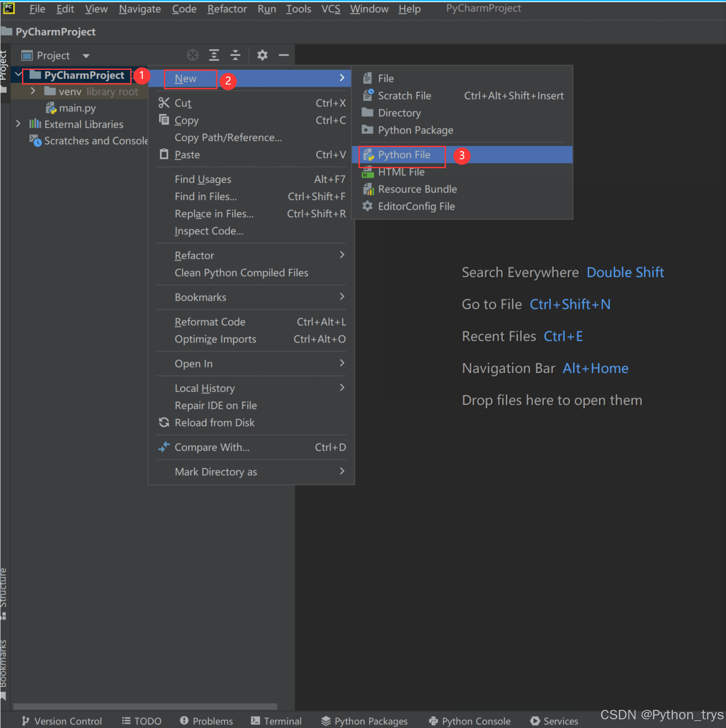This screenshot has width=726, height=728.
Task: Click the Compare With arrows icon
Action: tap(164, 447)
